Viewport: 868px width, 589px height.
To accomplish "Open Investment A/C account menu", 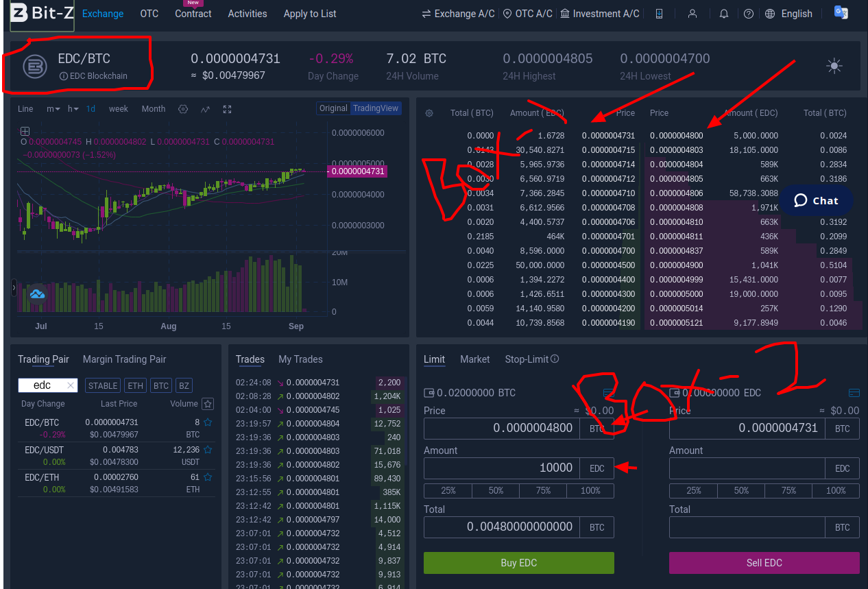I will point(600,14).
